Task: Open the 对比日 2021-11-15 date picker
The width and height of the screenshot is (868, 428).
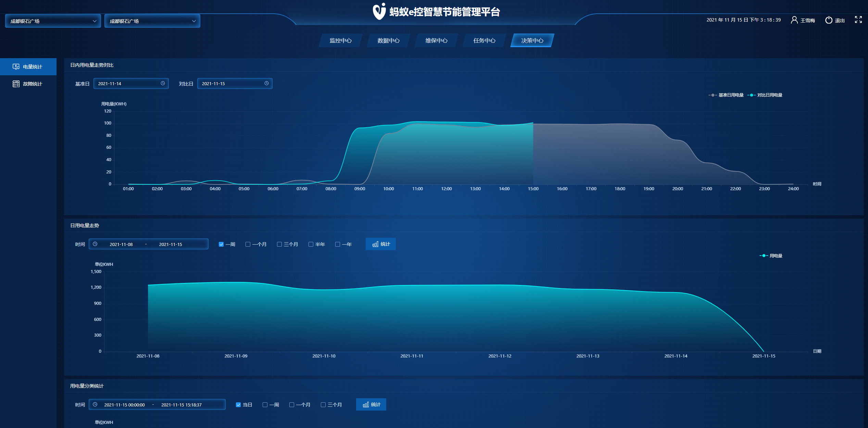Action: click(x=235, y=83)
